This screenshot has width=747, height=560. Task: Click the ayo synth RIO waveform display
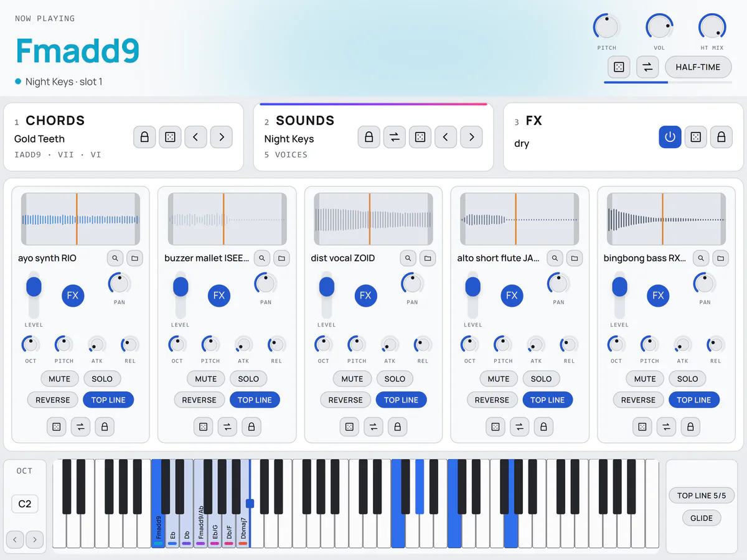(80, 219)
